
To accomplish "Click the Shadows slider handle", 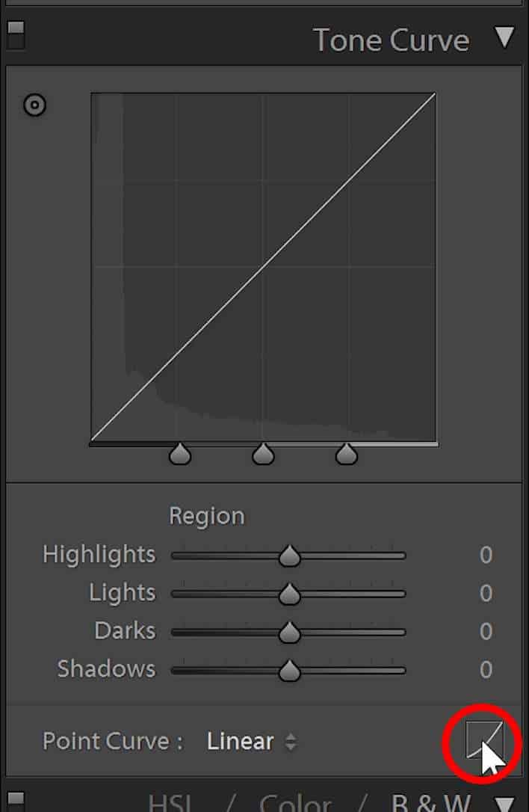I will (289, 671).
